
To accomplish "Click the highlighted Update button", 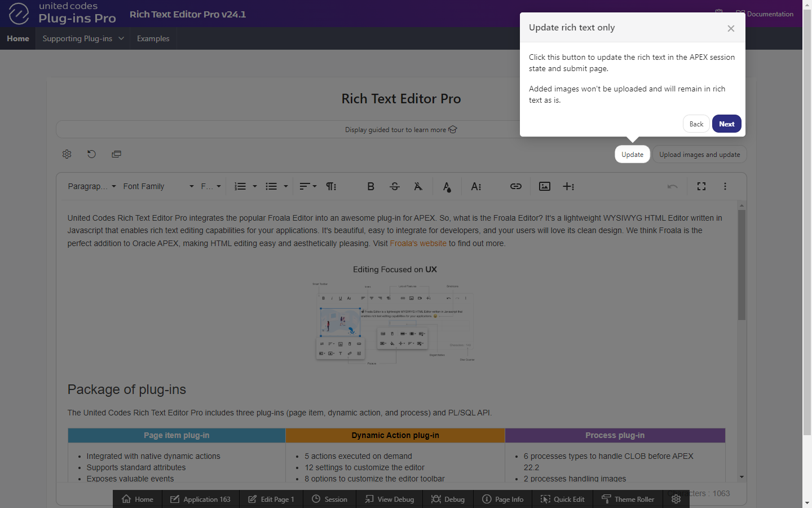I will [x=632, y=154].
